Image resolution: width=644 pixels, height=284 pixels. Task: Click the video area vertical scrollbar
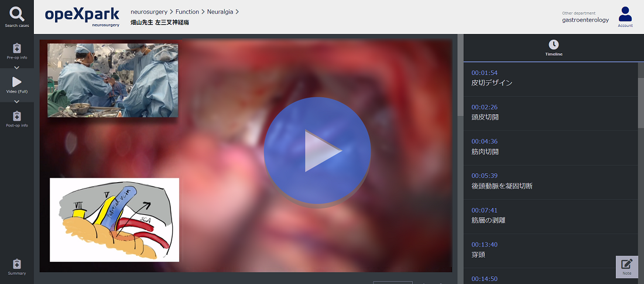(460, 75)
